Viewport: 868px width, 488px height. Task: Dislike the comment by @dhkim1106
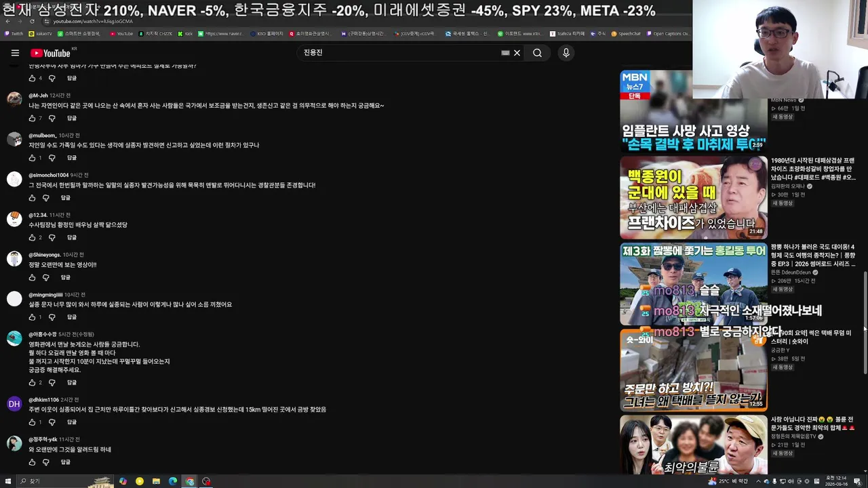pyautogui.click(x=52, y=422)
